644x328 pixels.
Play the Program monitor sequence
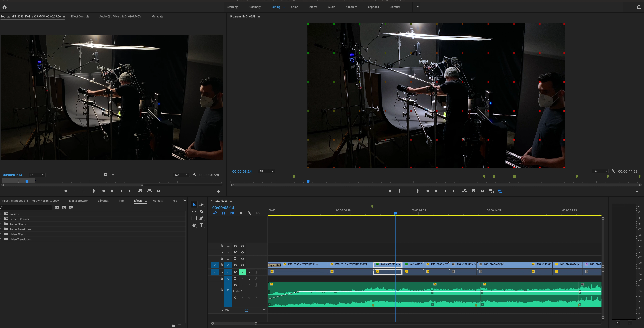436,191
